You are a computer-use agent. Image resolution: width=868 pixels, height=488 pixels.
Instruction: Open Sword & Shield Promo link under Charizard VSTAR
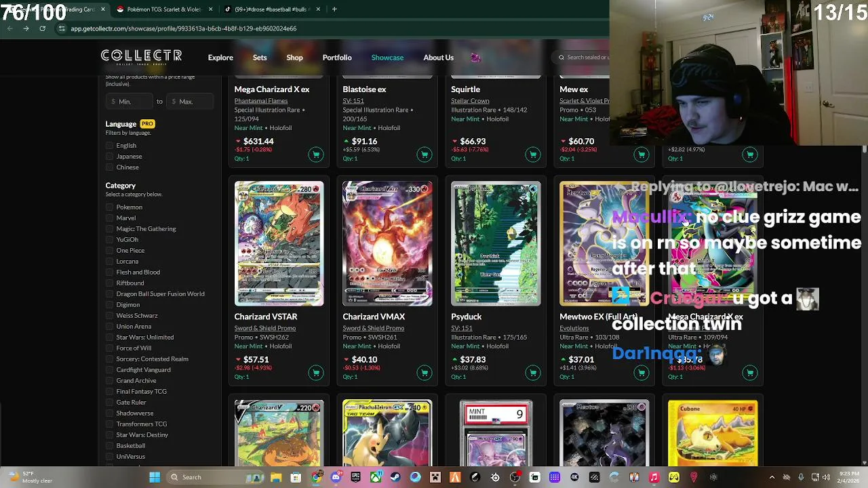click(x=265, y=328)
